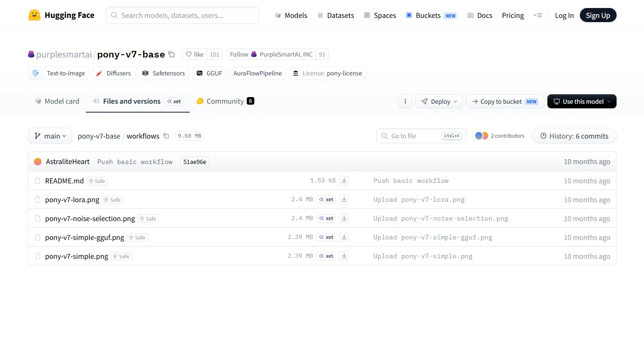Click the Safe badge next to pony-v7-noise-selection.png
This screenshot has height=362, width=644.
point(148,219)
